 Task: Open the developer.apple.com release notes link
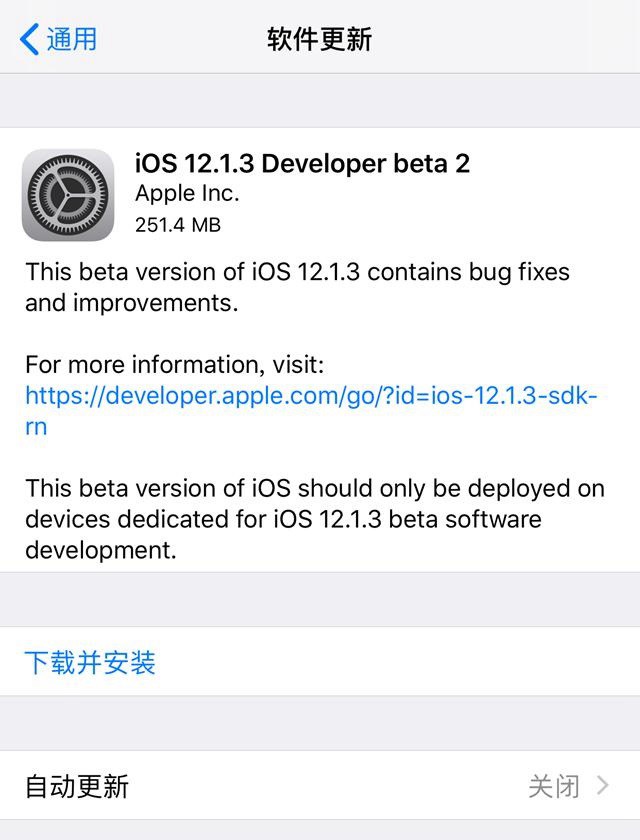click(x=311, y=395)
